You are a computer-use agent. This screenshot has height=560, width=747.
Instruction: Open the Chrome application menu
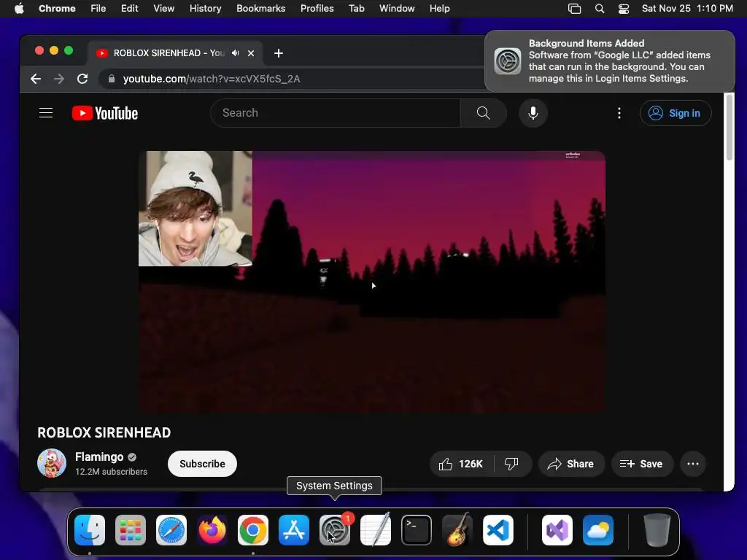[x=57, y=8]
